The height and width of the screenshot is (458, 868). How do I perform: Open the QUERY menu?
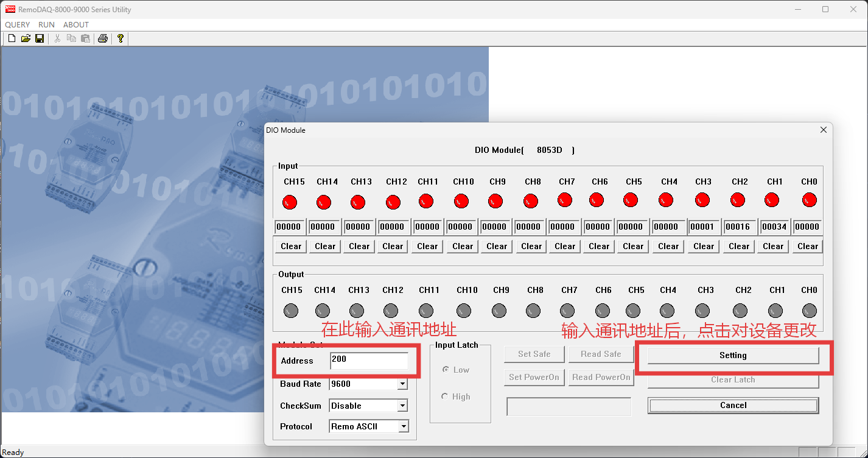18,25
